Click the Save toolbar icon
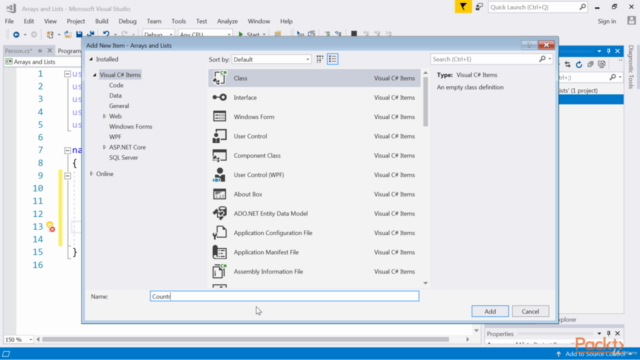 [x=79, y=35]
